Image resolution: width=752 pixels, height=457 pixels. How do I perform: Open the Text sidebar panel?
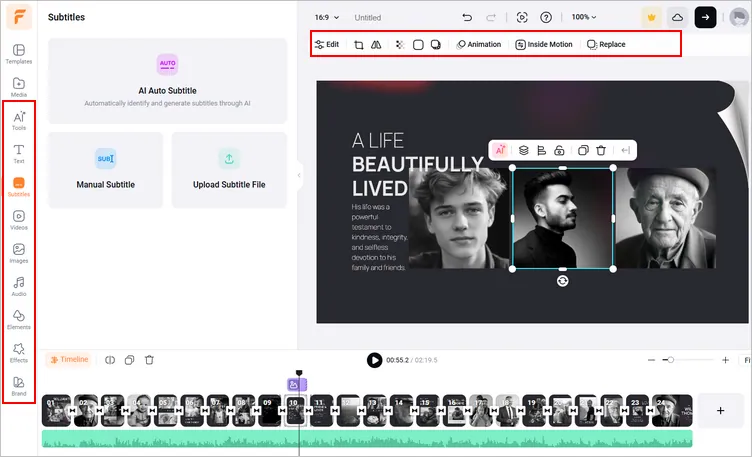tap(19, 153)
